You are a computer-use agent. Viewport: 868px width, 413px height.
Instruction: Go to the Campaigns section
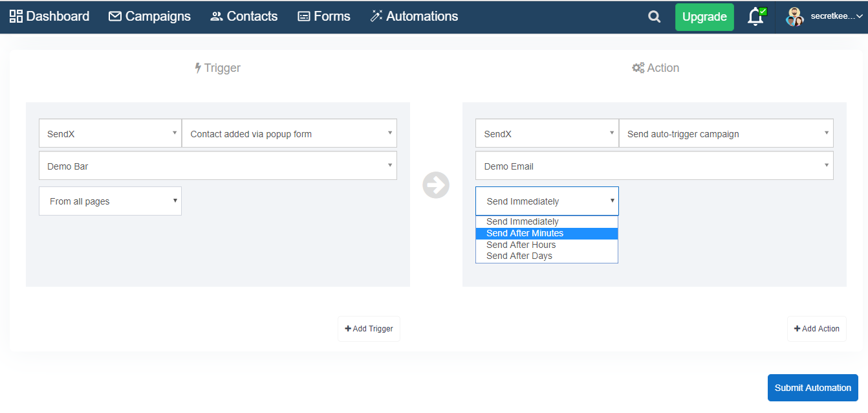(149, 16)
